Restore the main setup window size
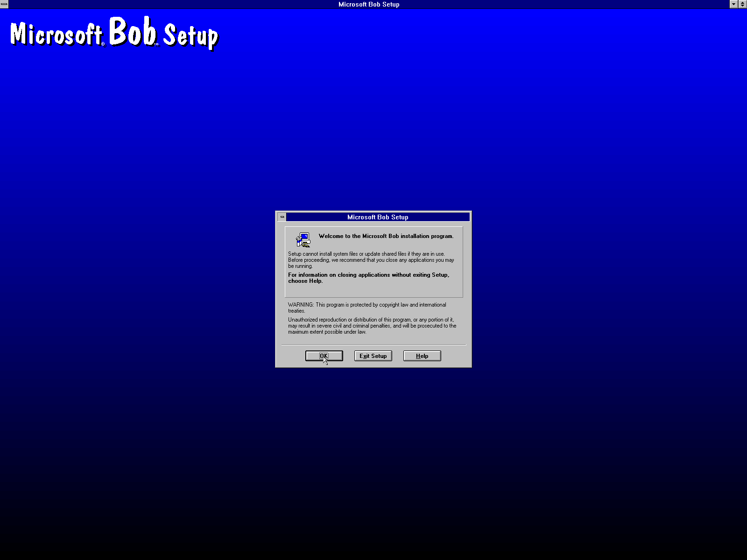Image resolution: width=747 pixels, height=560 pixels. pyautogui.click(x=742, y=4)
